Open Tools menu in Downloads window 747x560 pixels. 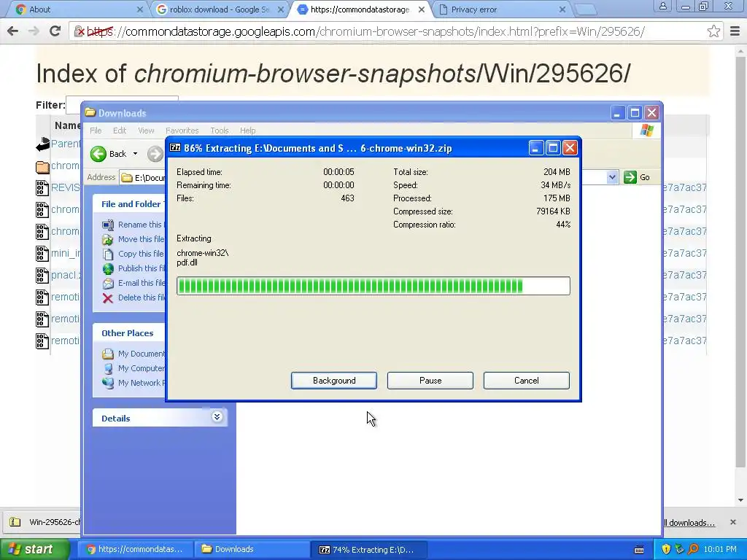[220, 130]
